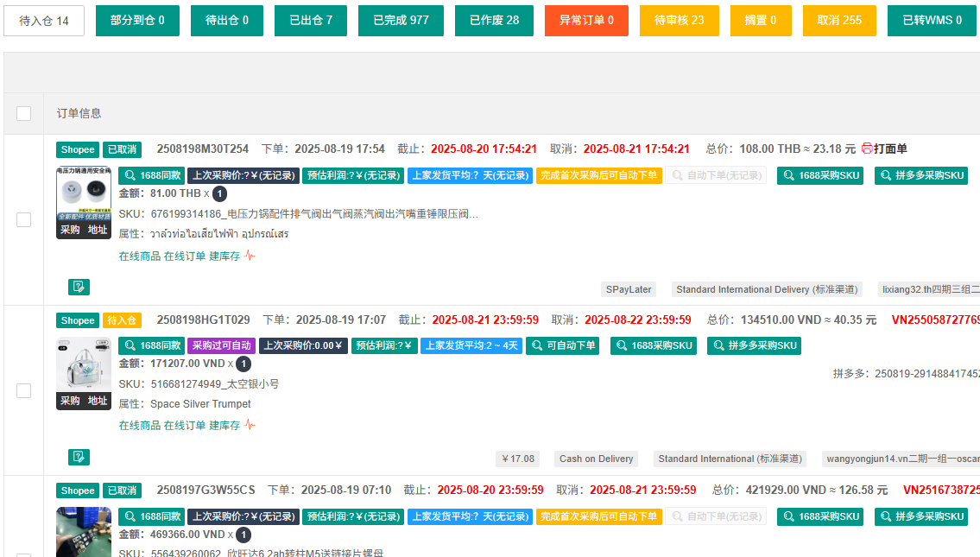Check the first order's checkbox

click(x=24, y=220)
